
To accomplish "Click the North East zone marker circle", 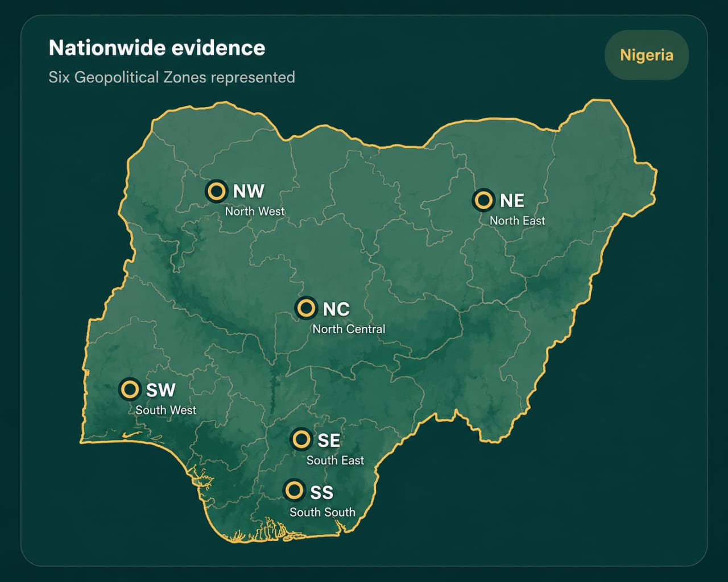I will [x=483, y=200].
